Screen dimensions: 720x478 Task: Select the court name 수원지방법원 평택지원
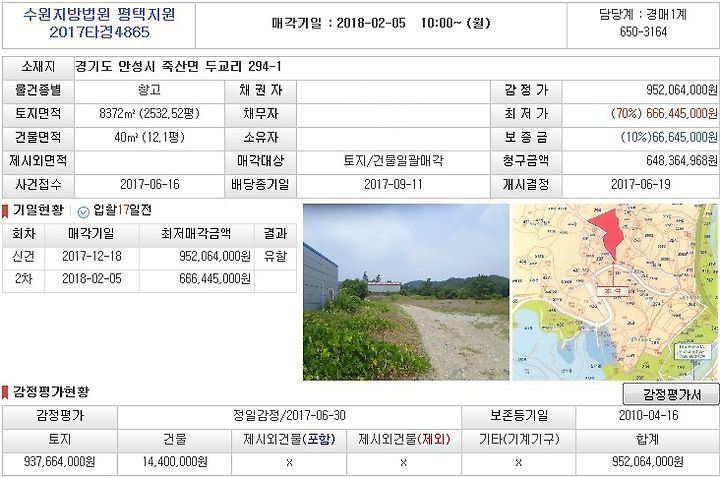point(99,14)
